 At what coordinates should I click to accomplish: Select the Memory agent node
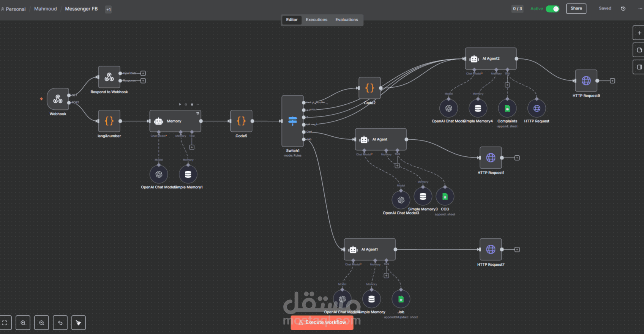coord(175,121)
